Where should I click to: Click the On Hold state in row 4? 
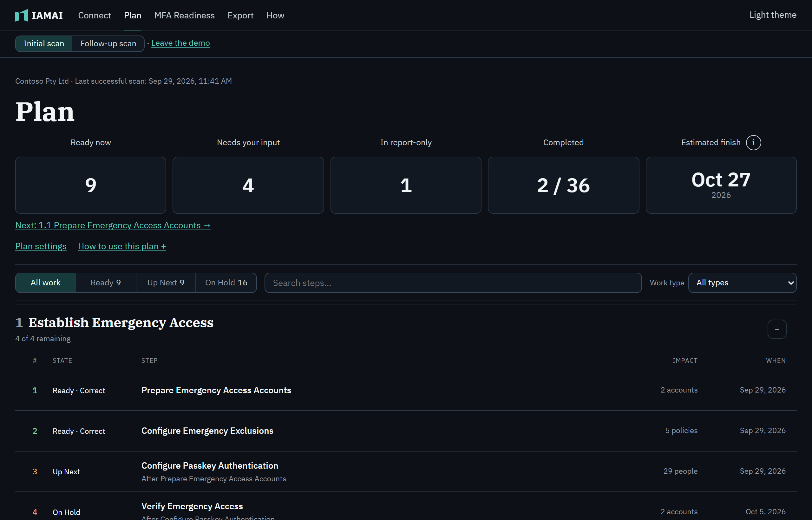click(x=66, y=512)
